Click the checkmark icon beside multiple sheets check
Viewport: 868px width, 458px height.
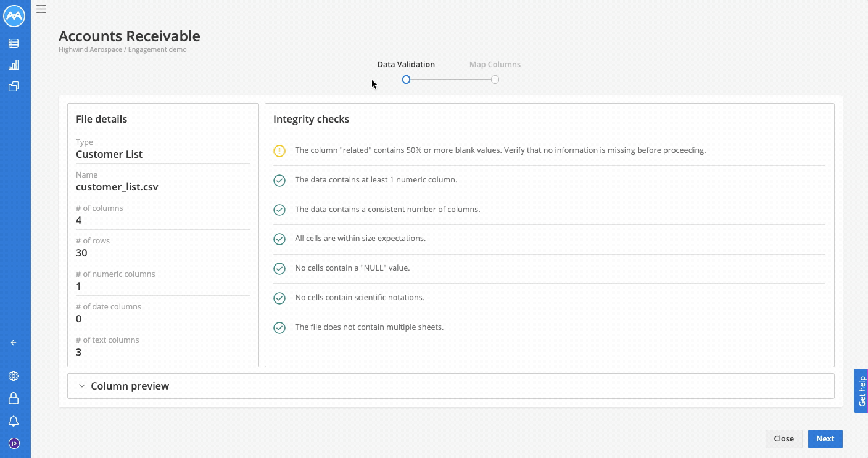coord(279,327)
